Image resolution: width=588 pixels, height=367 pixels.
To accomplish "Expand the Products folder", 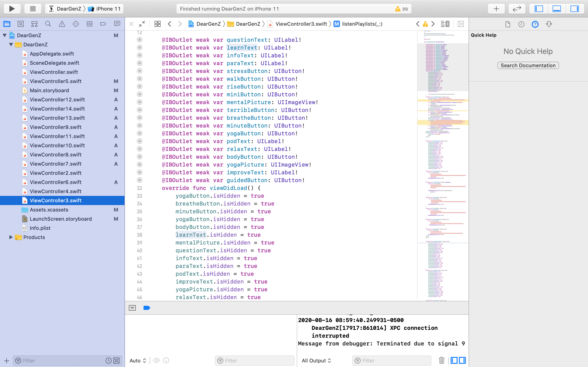I will [11, 237].
